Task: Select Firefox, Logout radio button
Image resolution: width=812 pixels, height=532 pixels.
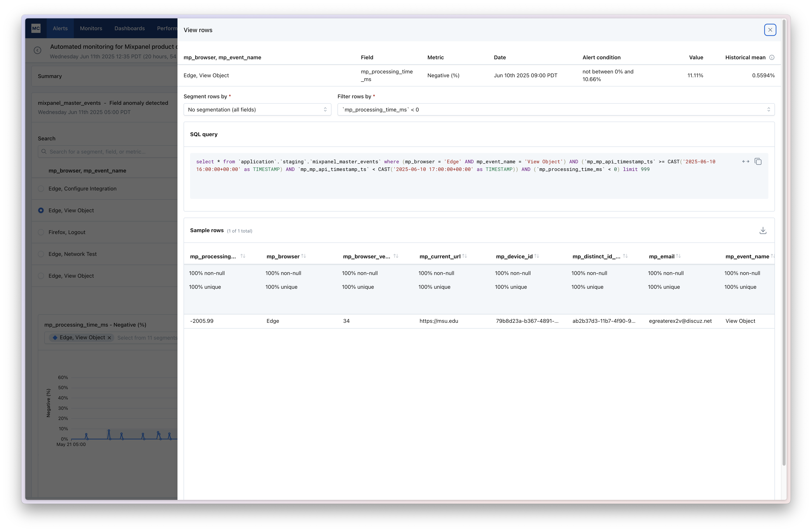Action: point(41,232)
